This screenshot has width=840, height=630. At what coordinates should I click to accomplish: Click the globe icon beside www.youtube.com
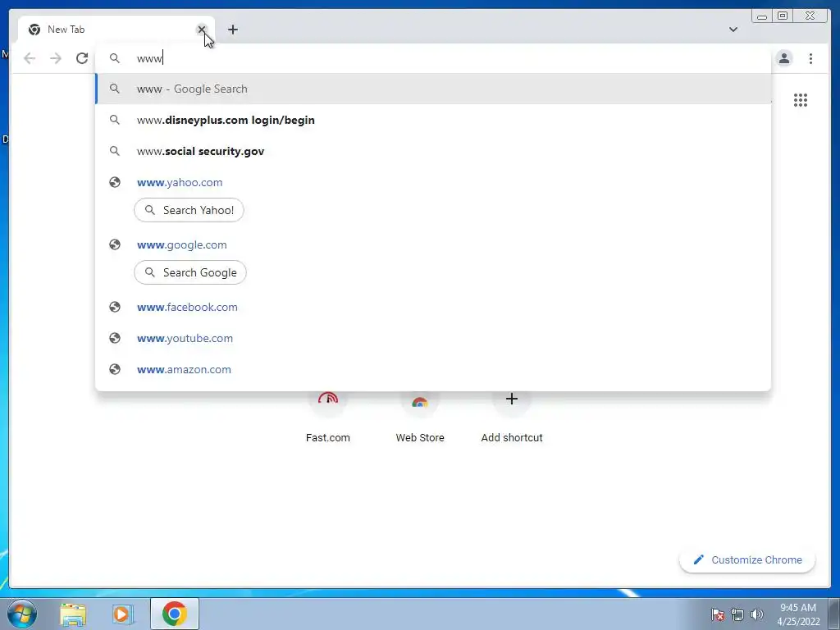115,338
